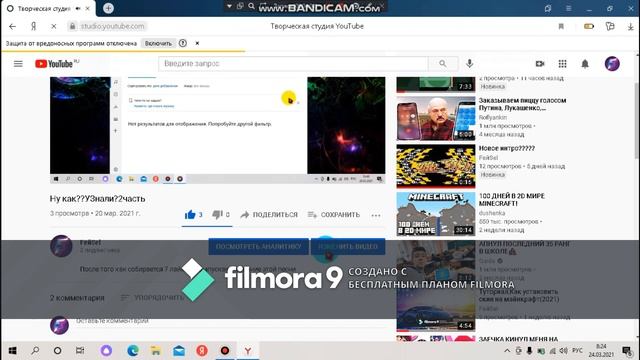Image resolution: width=640 pixels, height=360 pixels.
Task: Open the Mail app on taskbar
Action: (x=179, y=351)
